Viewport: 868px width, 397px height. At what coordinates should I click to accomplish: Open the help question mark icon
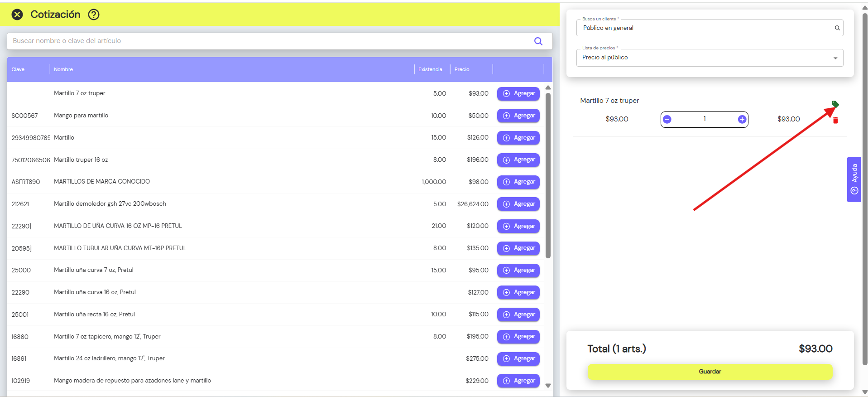pos(94,15)
